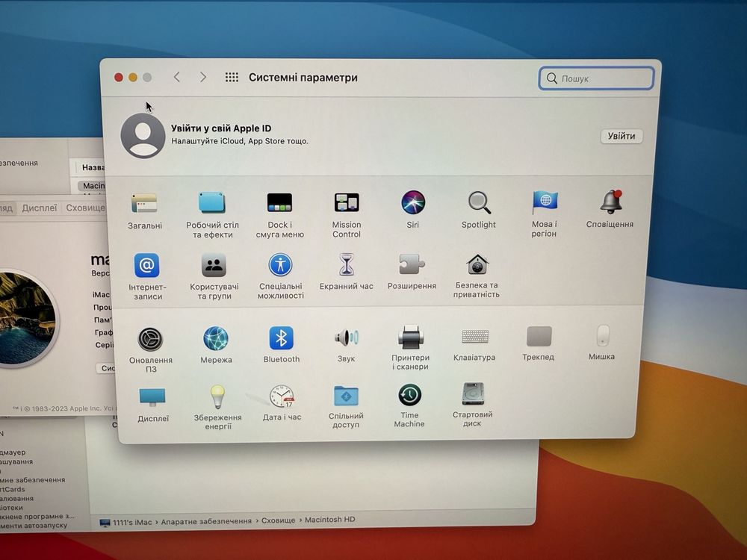Switch to Дисплеї tab in About window
Image resolution: width=747 pixels, height=560 pixels.
(40, 208)
